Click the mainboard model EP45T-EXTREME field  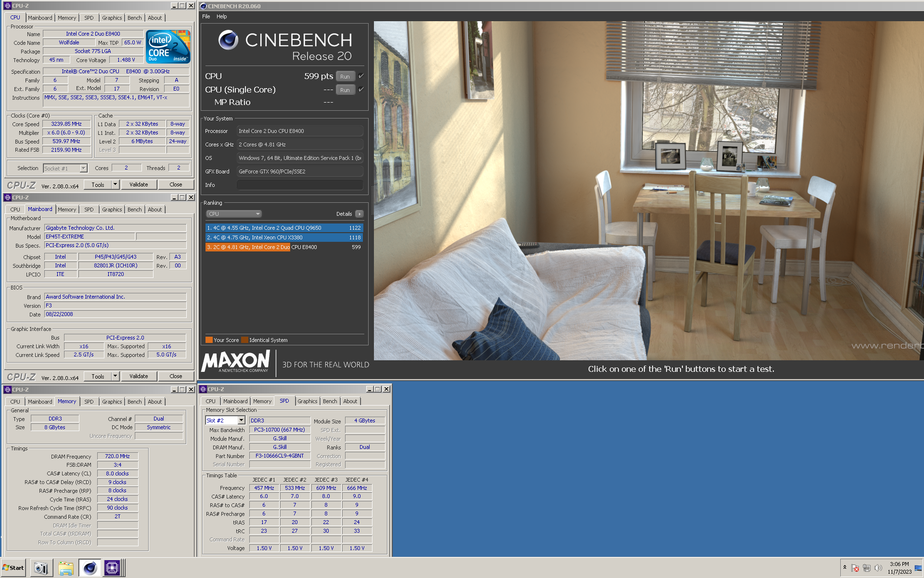(x=90, y=236)
